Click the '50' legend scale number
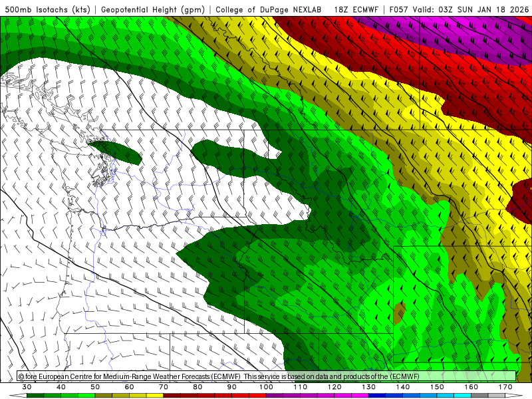Viewport: 532px width, 399px height. (95, 387)
